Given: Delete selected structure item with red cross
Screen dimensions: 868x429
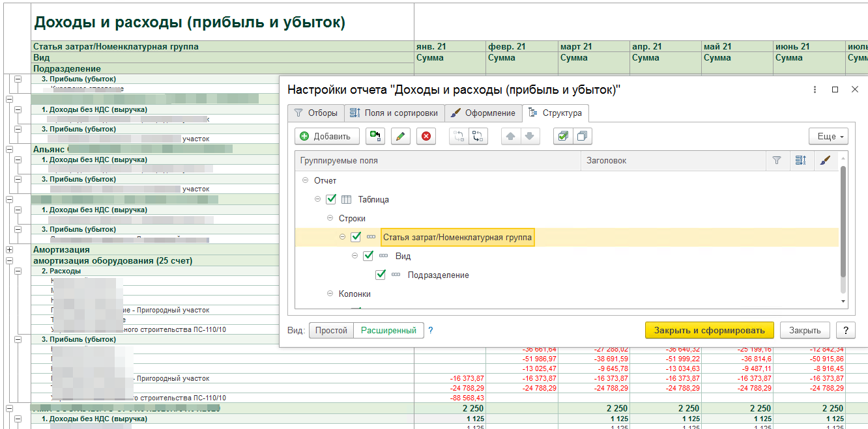Looking at the screenshot, I should click(426, 136).
